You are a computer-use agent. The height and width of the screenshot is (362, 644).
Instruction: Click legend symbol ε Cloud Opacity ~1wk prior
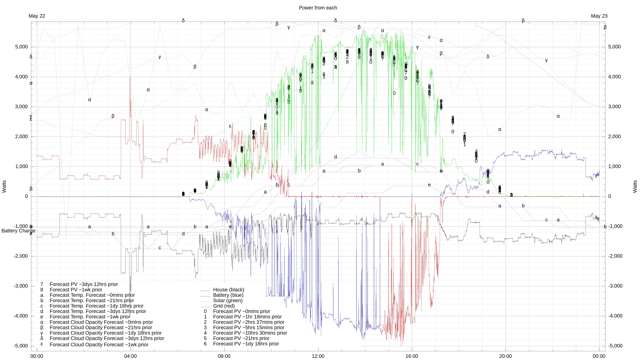pos(42,344)
